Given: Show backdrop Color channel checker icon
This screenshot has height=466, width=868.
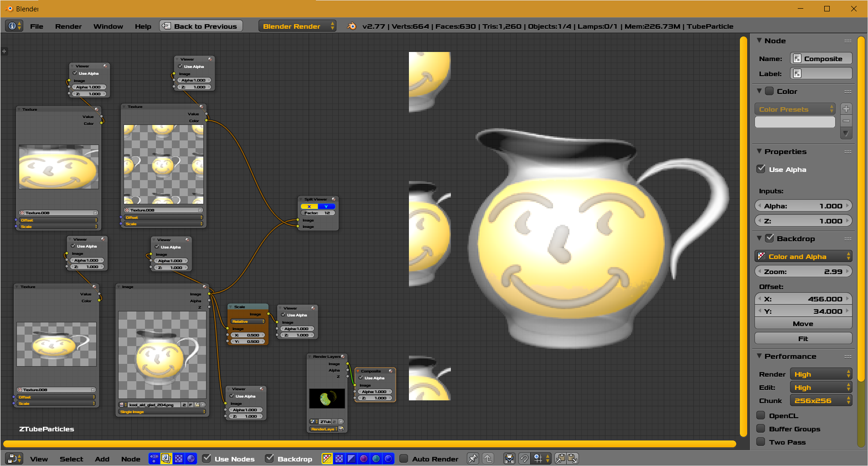Looking at the screenshot, I should point(339,459).
